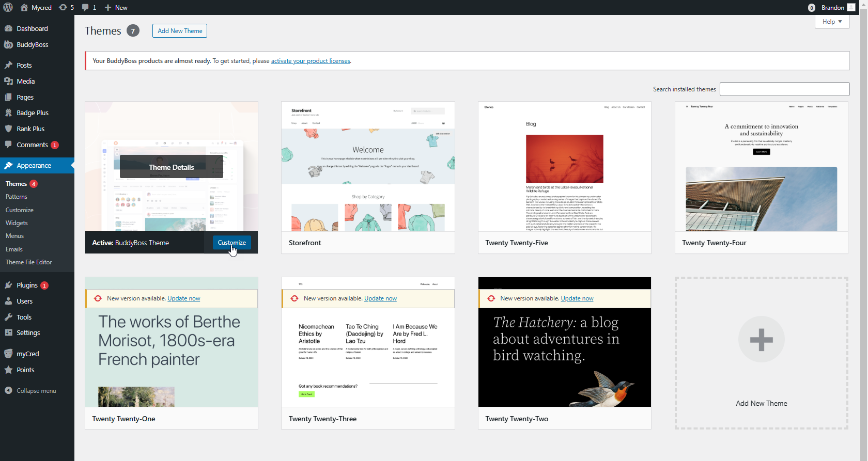Click the Add New Theme placeholder label
Screen dimensions: 868x461
[762, 403]
